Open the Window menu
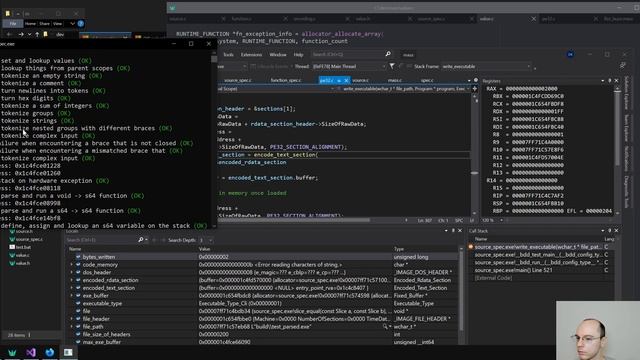The height and width of the screenshot is (360, 640). pyautogui.click(x=278, y=55)
